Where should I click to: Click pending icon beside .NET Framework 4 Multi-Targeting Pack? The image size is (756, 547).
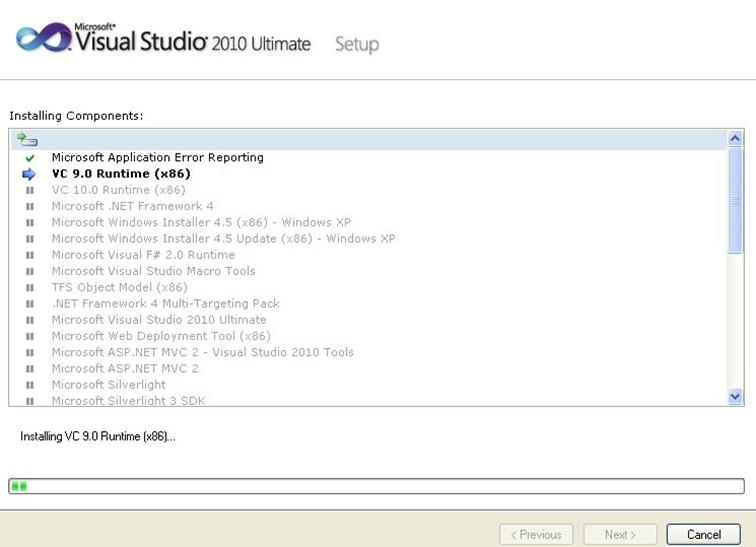30,304
